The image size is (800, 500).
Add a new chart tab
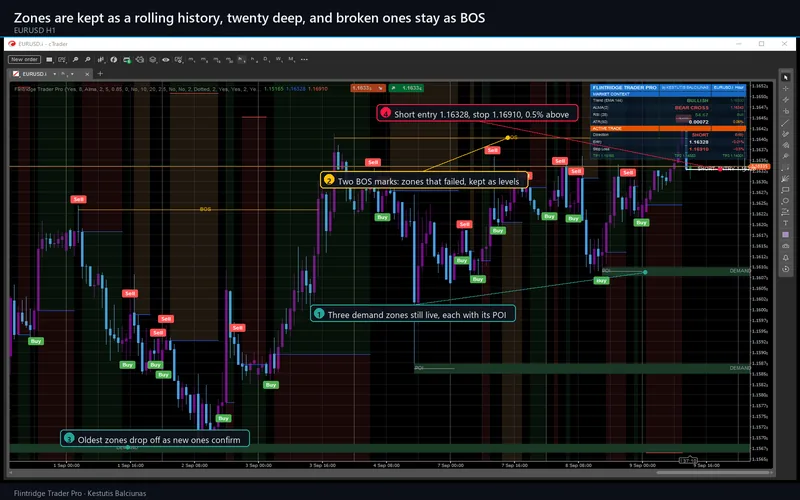(x=100, y=73)
